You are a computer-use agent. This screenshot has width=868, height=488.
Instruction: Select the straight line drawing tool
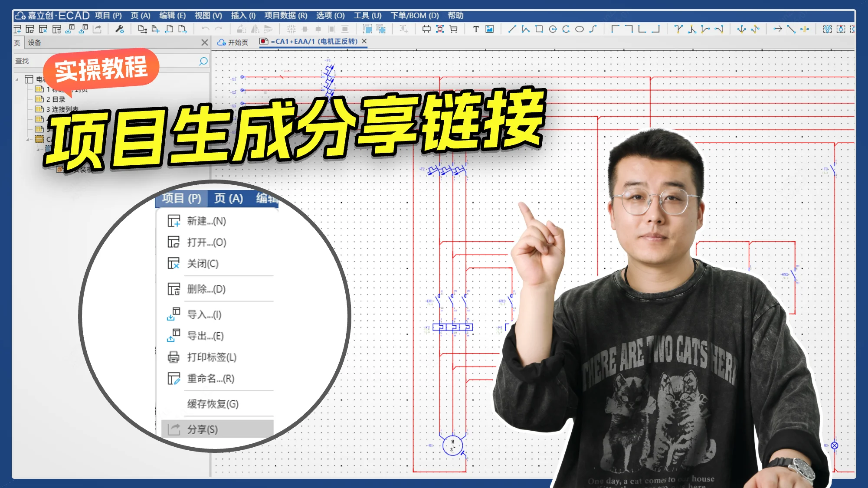(x=512, y=29)
